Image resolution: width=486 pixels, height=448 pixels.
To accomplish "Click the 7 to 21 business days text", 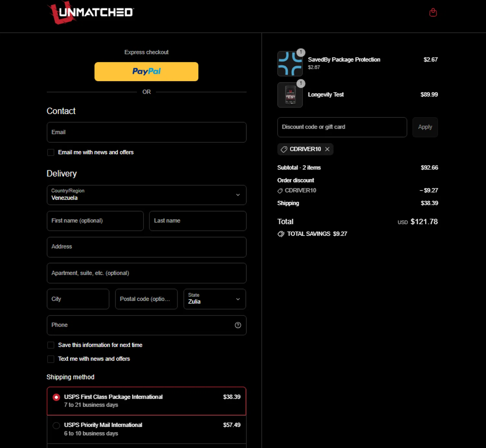I will pos(91,405).
